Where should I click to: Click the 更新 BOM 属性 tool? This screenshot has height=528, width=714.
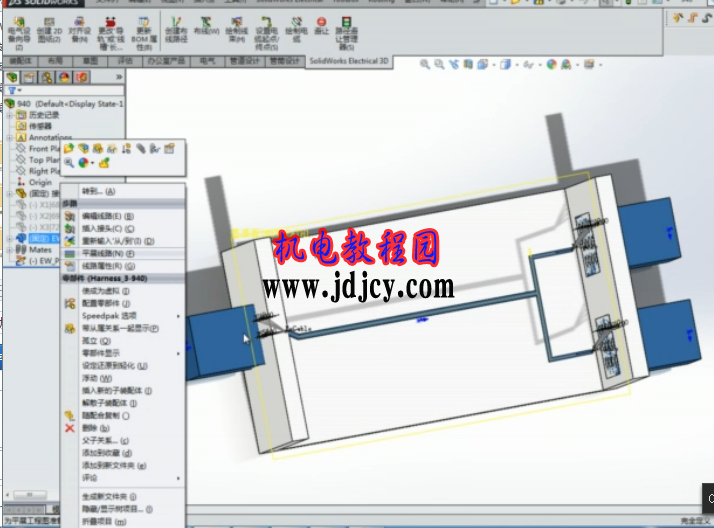coord(144,33)
